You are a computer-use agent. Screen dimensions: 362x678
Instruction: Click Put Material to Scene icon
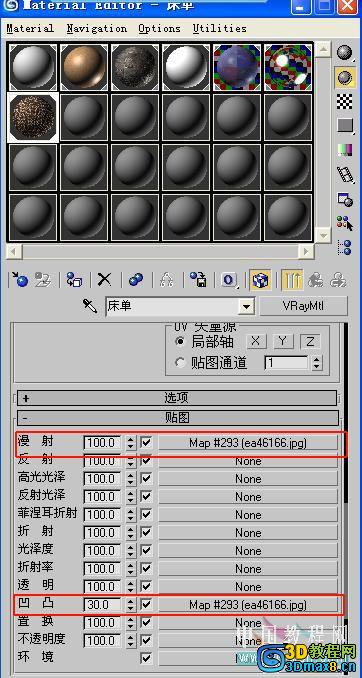(x=43, y=280)
